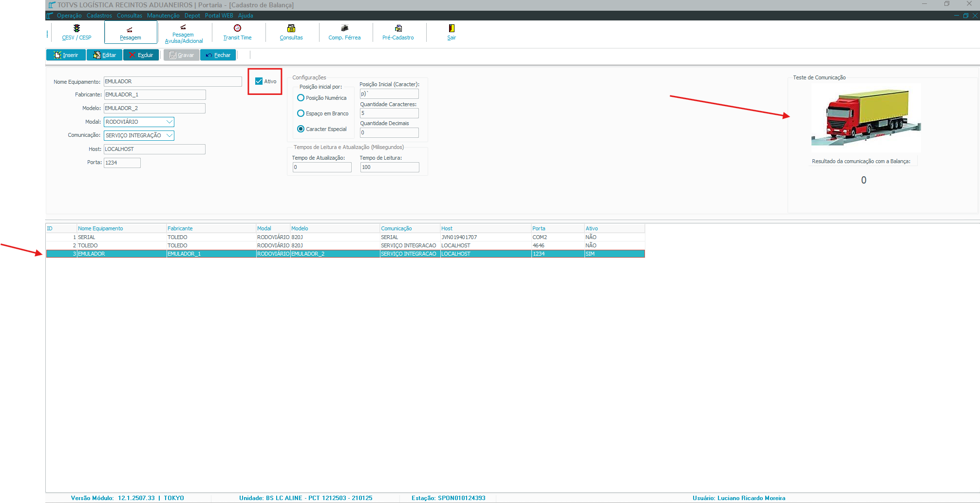The height and width of the screenshot is (503, 980).
Task: Click the Sair exit door icon
Action: [x=452, y=28]
